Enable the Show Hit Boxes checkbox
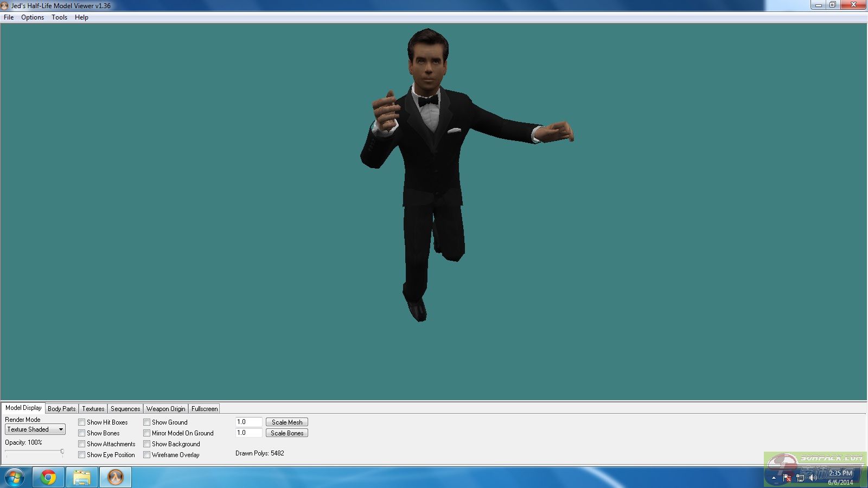Image resolution: width=868 pixels, height=488 pixels. pos(82,422)
